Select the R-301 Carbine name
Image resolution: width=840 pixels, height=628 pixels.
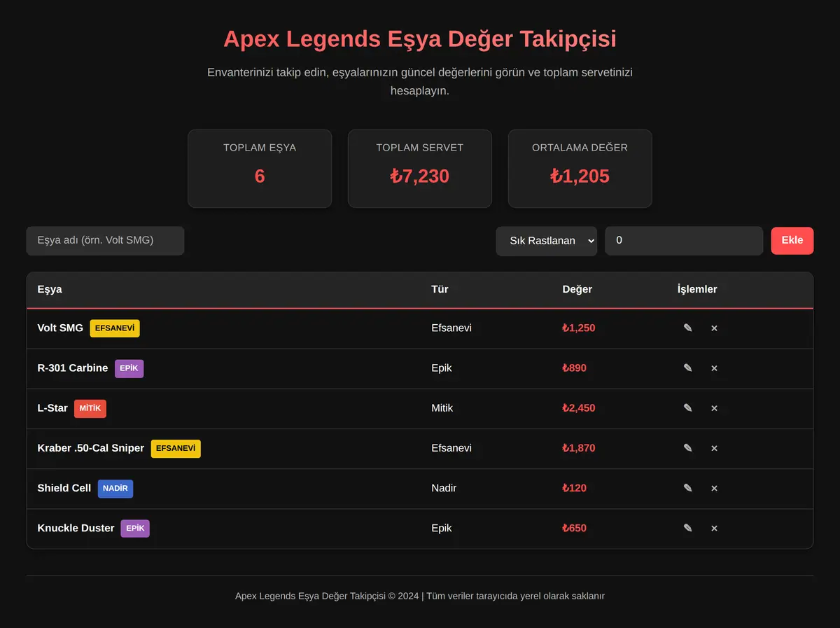tap(73, 368)
